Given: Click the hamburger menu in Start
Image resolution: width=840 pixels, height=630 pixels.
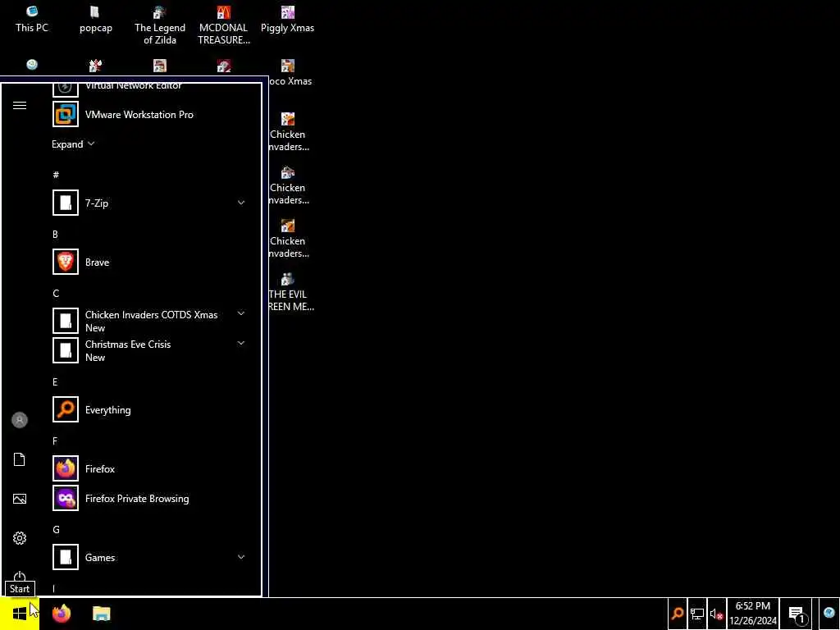Looking at the screenshot, I should (20, 106).
